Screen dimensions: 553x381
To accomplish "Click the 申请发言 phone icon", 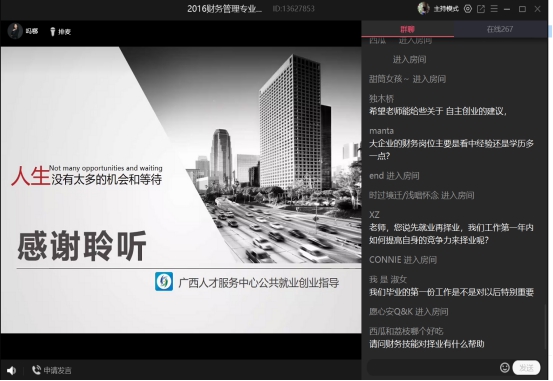I will (36, 370).
